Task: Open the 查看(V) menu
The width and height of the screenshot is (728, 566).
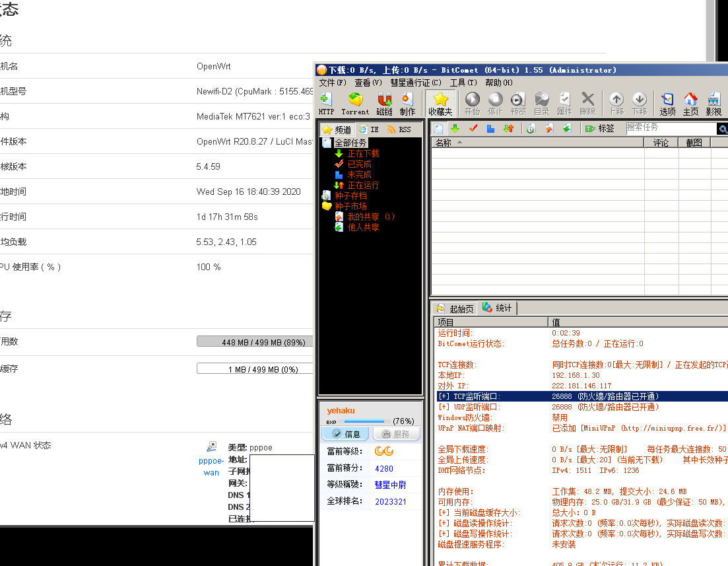Action: click(368, 83)
